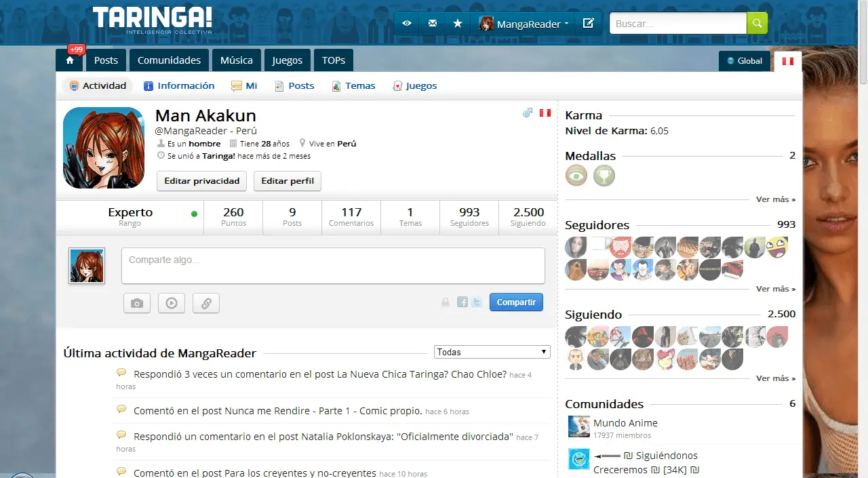Click the video play attach icon
This screenshot has height=478, width=868.
[x=172, y=303]
